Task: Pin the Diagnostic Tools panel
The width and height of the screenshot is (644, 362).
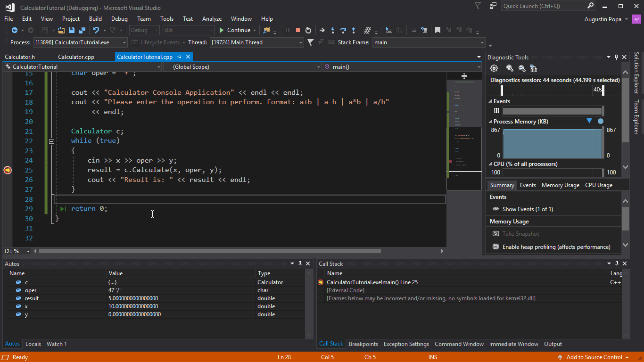Action: pos(616,57)
